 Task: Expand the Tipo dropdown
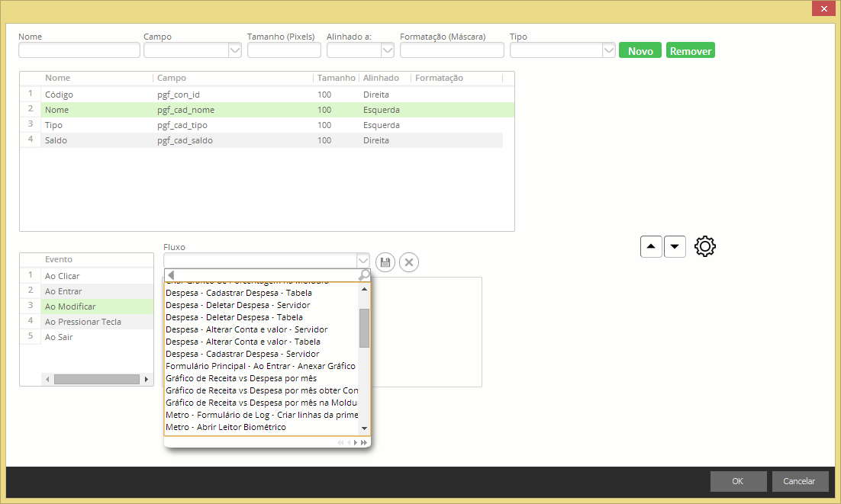pyautogui.click(x=608, y=50)
